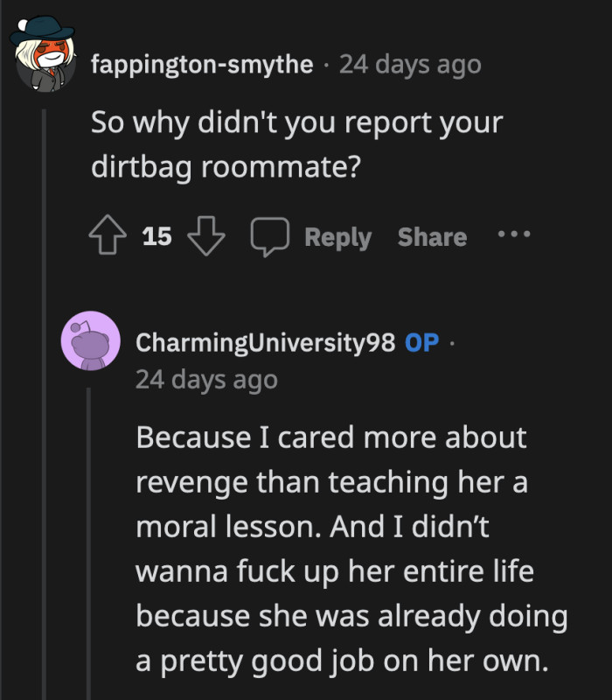Open the Share menu for the comment
This screenshot has width=612, height=700.
pos(431,234)
